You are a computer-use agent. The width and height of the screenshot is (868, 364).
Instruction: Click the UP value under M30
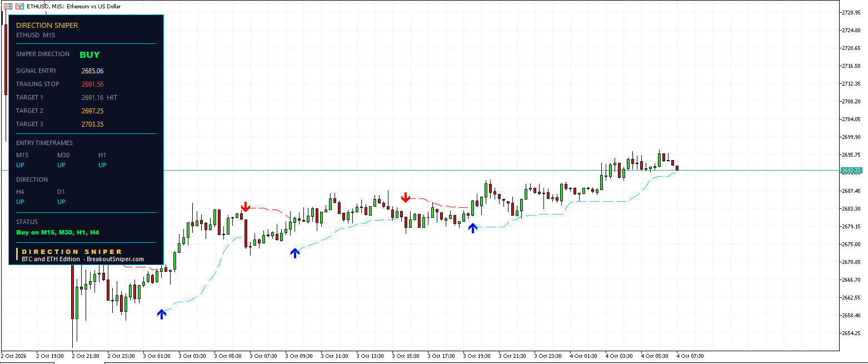[62, 165]
